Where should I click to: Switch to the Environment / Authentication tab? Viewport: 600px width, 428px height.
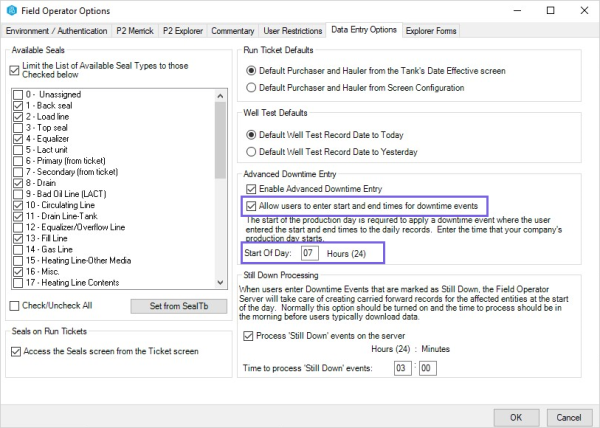(56, 32)
